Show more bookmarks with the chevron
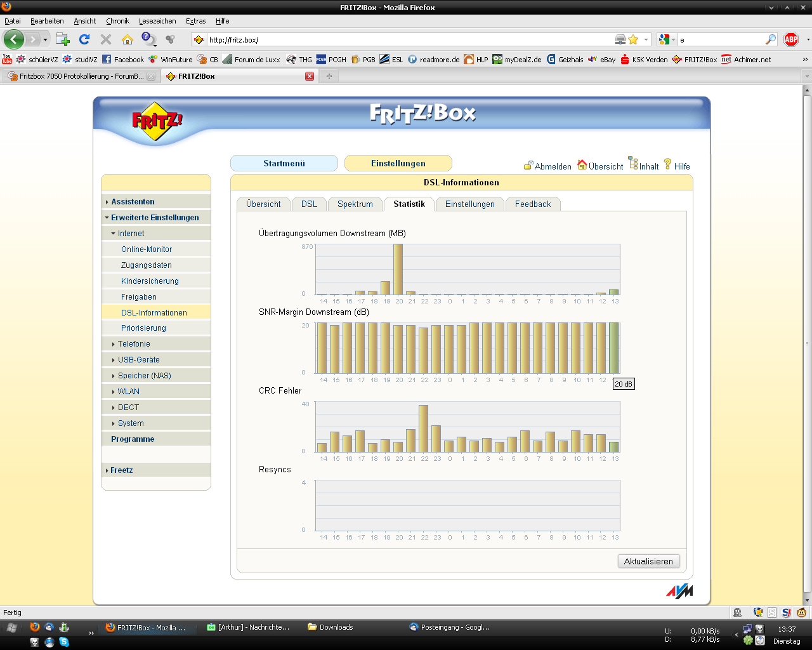Viewport: 812px width, 650px height. tap(805, 59)
